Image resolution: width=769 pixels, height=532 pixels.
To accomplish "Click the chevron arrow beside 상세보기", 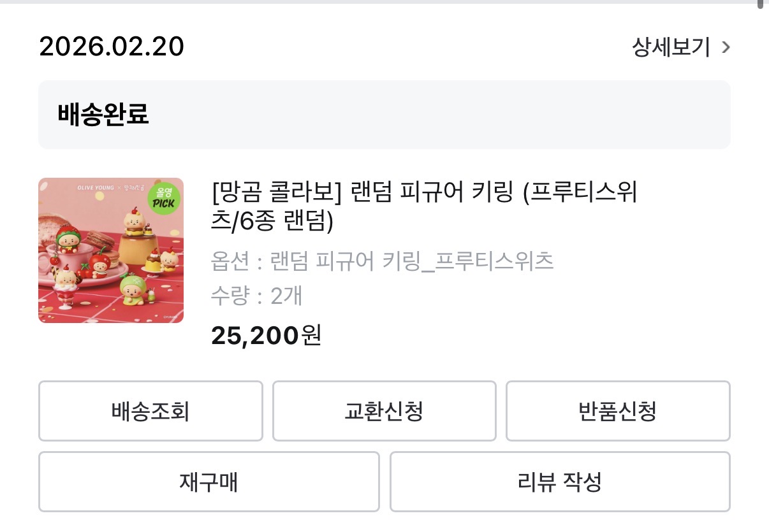I will coord(726,47).
